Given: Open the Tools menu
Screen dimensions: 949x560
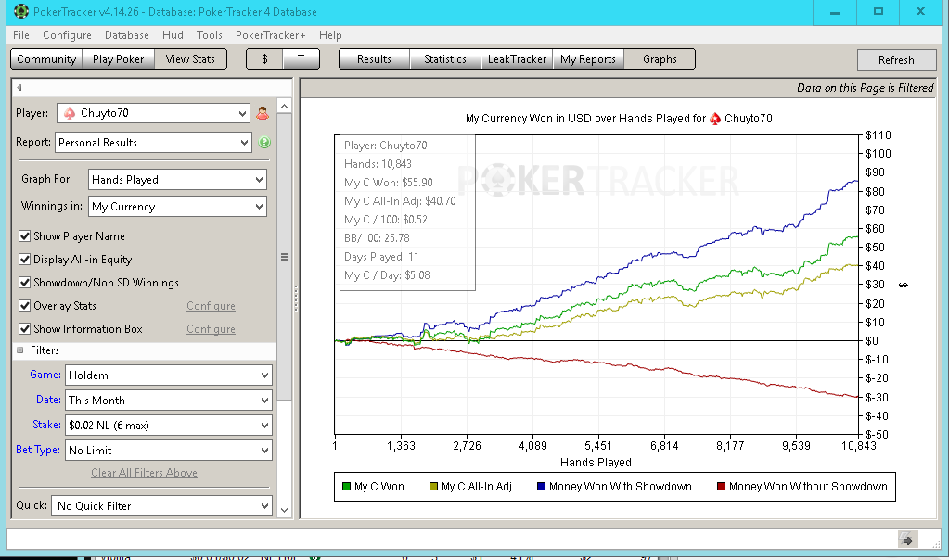Looking at the screenshot, I should (x=210, y=35).
